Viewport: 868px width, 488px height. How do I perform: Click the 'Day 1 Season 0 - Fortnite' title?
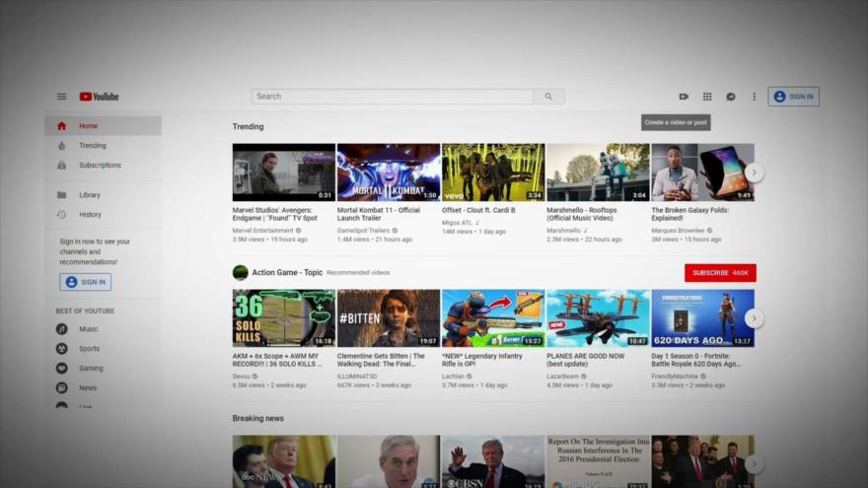695,360
